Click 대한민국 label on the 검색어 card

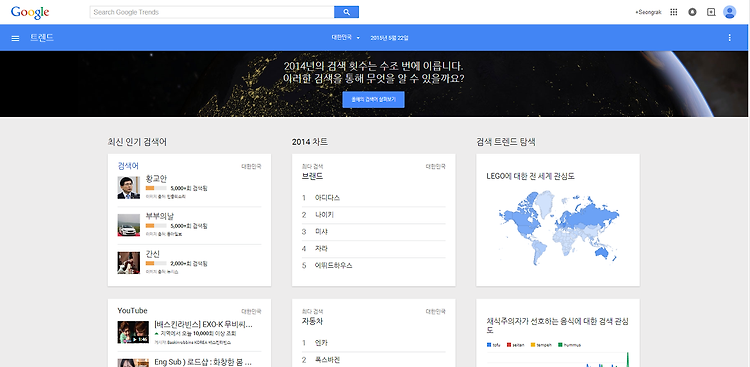tap(251, 167)
